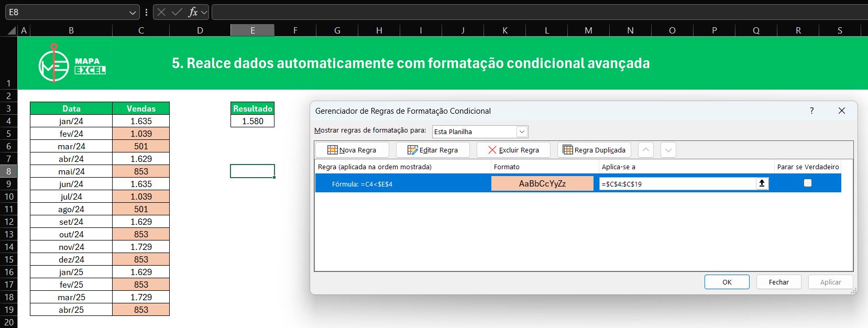The height and width of the screenshot is (328, 868).
Task: Select the sales cell in the jan/24 row
Action: (x=141, y=121)
